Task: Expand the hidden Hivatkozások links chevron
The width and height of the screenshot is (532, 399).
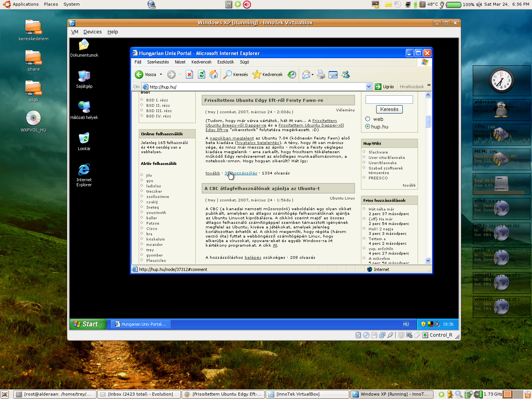Action: [429, 85]
